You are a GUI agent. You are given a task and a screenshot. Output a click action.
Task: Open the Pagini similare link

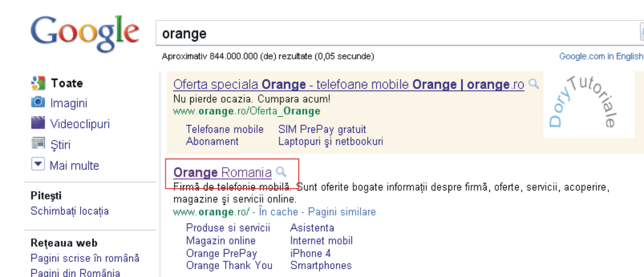pyautogui.click(x=342, y=212)
